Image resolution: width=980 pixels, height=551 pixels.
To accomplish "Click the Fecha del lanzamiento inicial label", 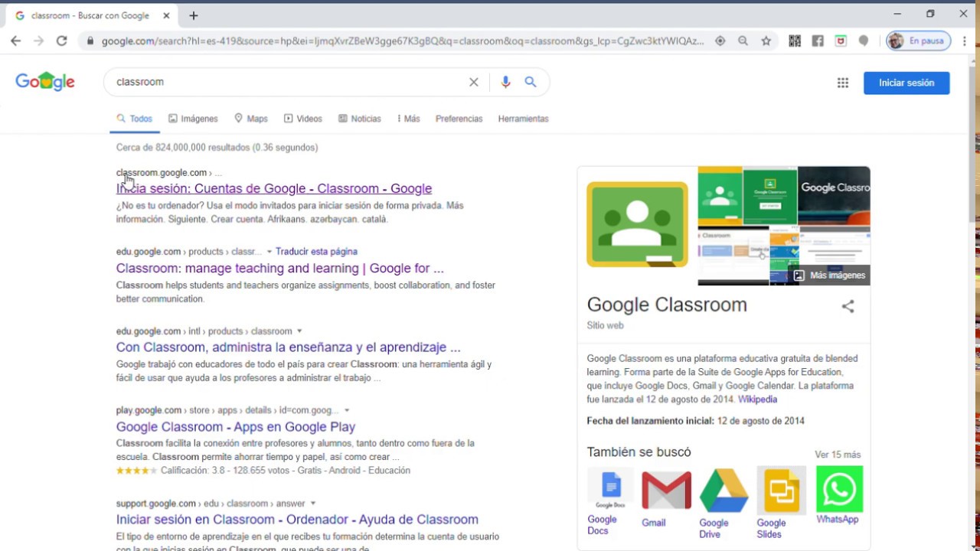I will pos(650,421).
